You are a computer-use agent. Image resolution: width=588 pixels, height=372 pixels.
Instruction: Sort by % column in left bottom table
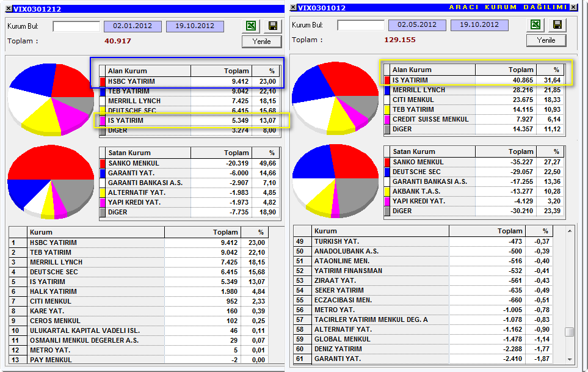pos(254,233)
